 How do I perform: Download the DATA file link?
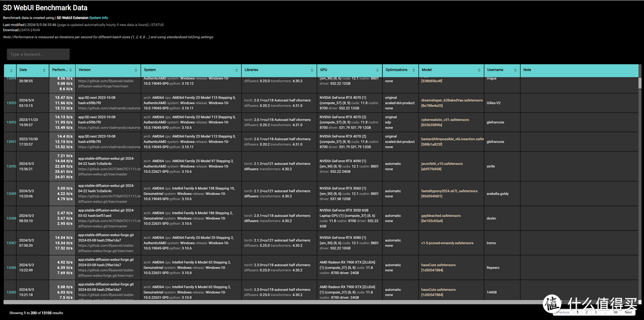pos(26,30)
